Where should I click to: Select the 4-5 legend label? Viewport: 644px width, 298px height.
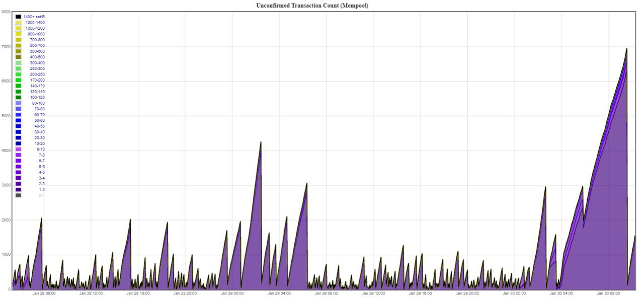42,172
